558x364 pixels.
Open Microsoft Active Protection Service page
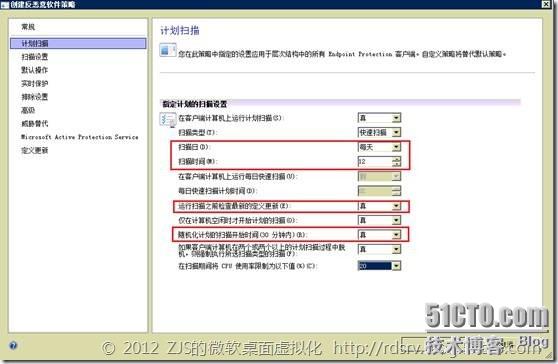click(80, 137)
